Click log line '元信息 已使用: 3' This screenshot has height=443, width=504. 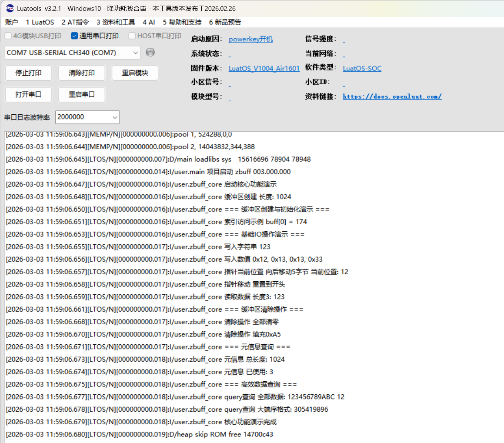140,372
